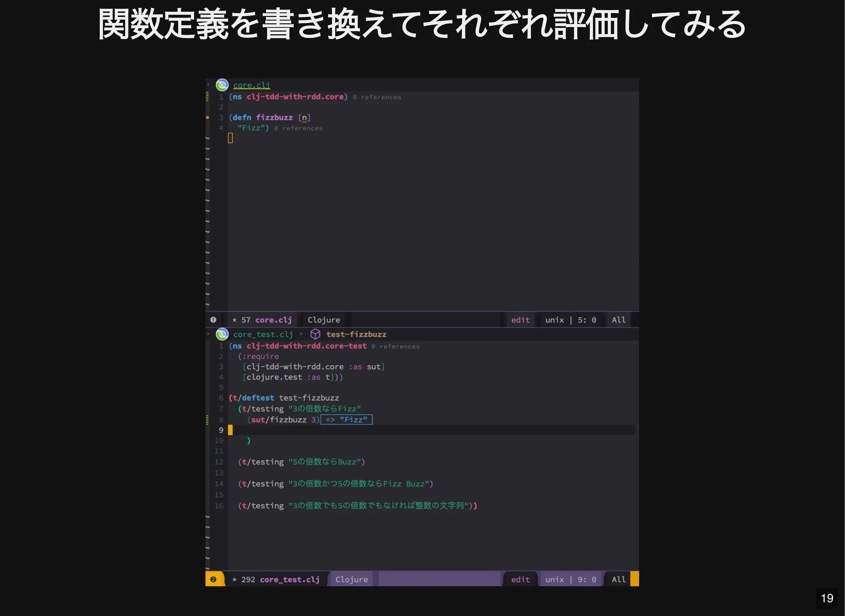Click Clojure major mode in top modeline
Viewport: 845px width, 616px height.
324,320
